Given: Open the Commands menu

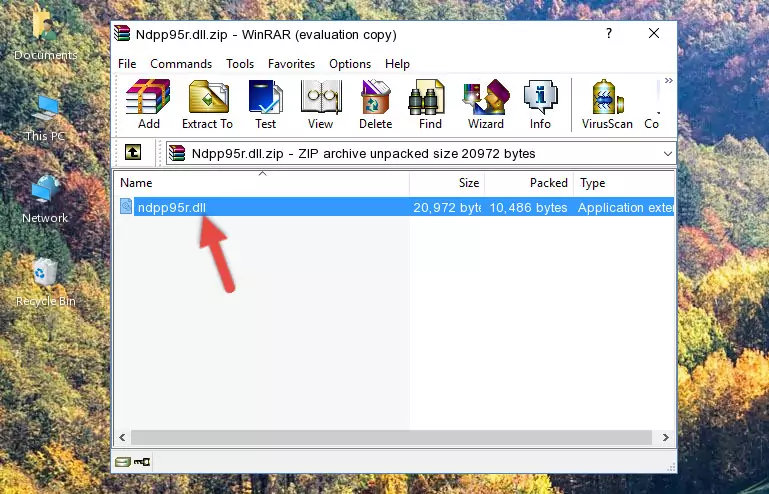Looking at the screenshot, I should (181, 64).
